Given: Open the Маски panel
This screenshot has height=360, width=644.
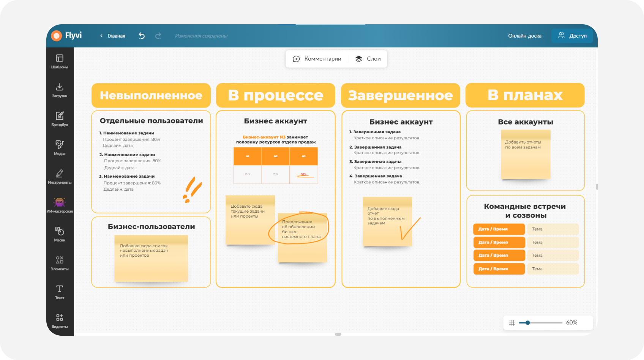Looking at the screenshot, I should pyautogui.click(x=60, y=234).
